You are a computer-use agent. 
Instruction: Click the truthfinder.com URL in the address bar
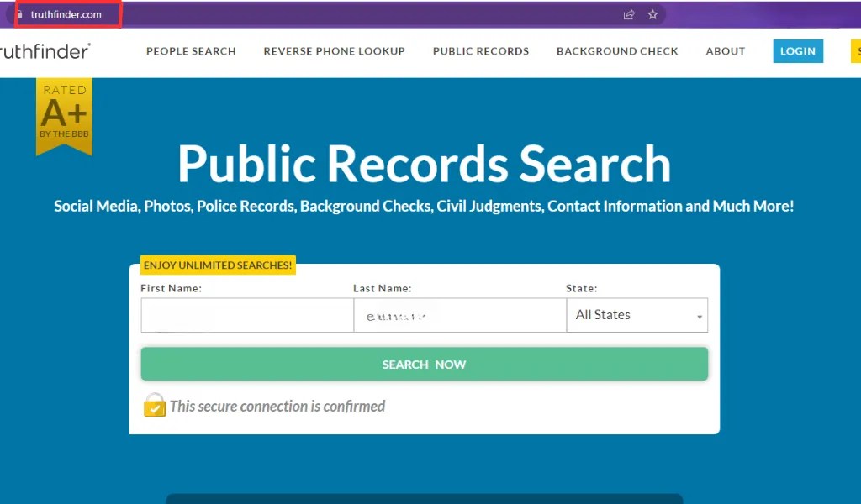pos(66,15)
